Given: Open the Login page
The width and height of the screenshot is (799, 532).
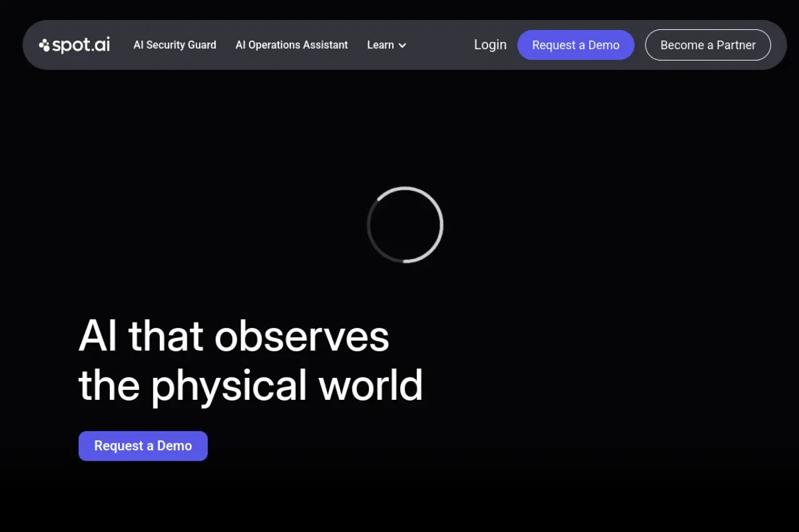Looking at the screenshot, I should (490, 45).
